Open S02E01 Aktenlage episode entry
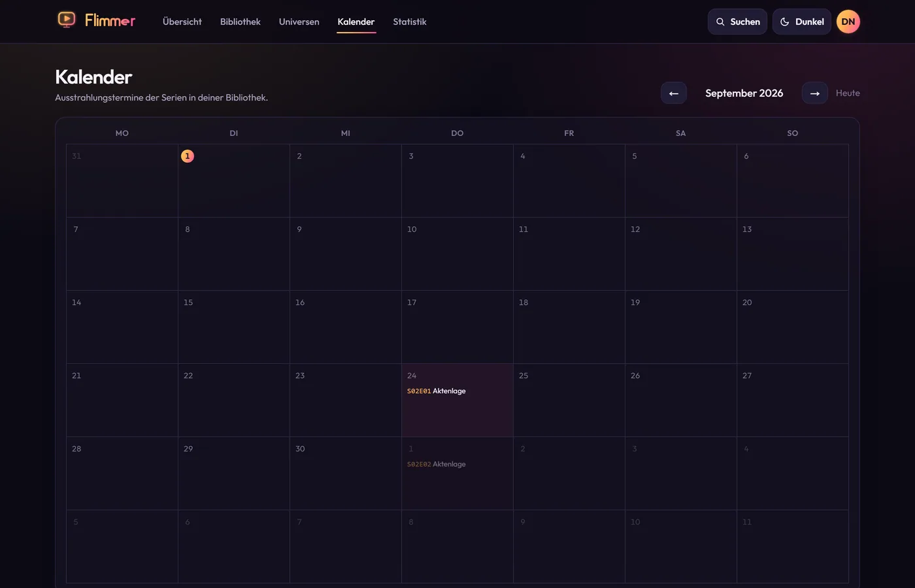Image resolution: width=915 pixels, height=588 pixels. (437, 391)
